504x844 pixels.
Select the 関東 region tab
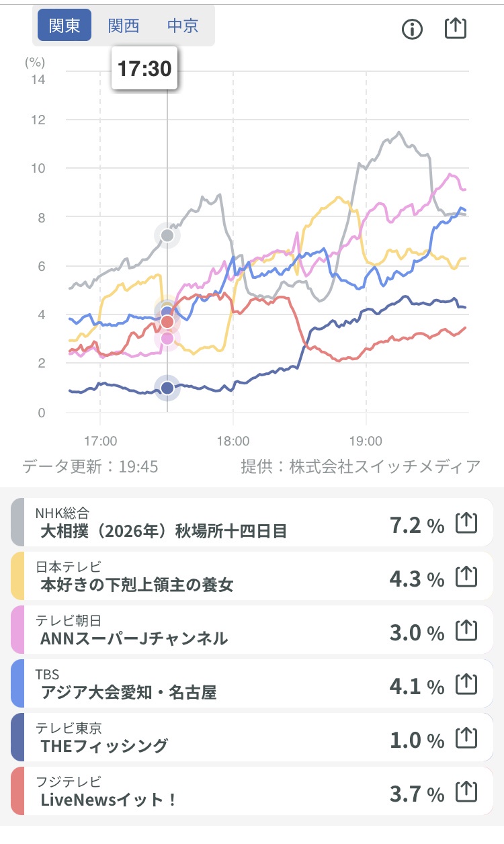(65, 26)
